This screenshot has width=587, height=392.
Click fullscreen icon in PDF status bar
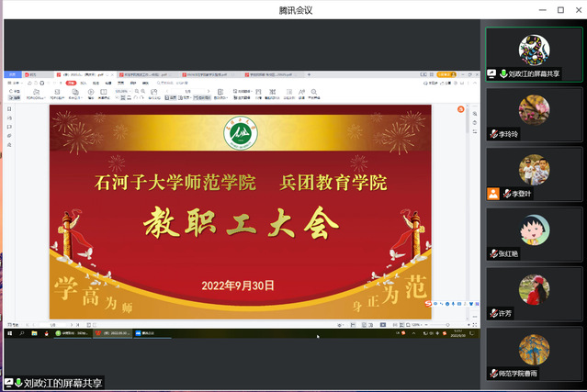click(475, 325)
